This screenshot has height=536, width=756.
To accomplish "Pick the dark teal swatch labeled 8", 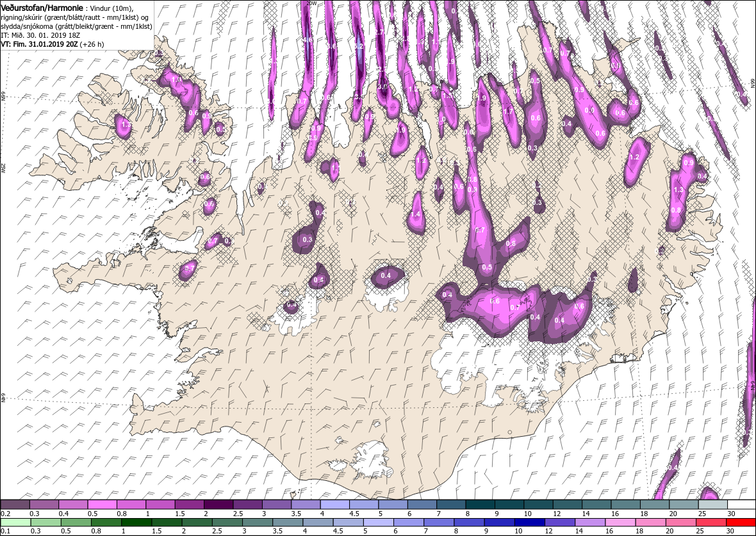I will click(x=481, y=504).
